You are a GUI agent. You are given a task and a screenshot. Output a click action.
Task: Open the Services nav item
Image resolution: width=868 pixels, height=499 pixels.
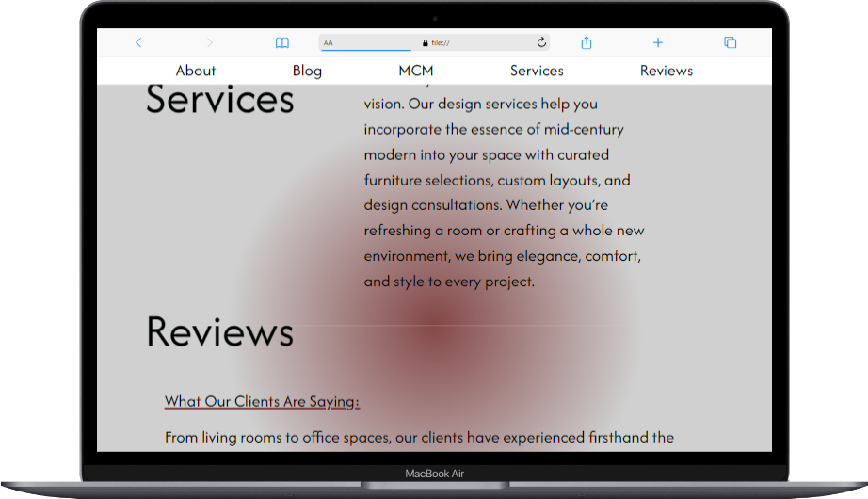pos(537,71)
